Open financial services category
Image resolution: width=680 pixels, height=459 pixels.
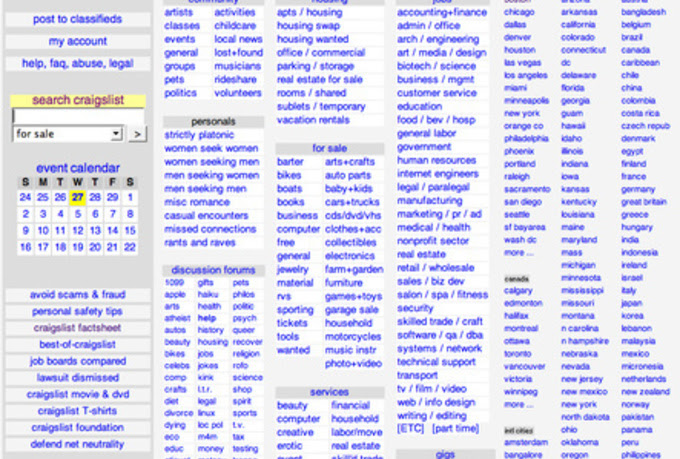[x=350, y=406]
